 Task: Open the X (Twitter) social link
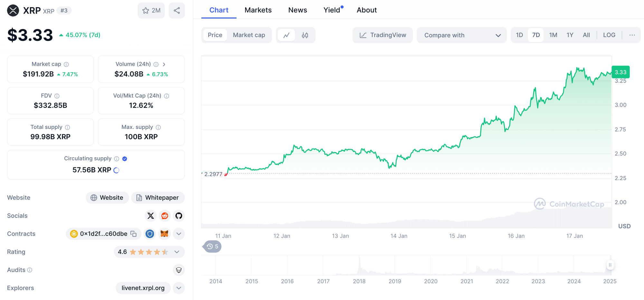[x=150, y=216]
